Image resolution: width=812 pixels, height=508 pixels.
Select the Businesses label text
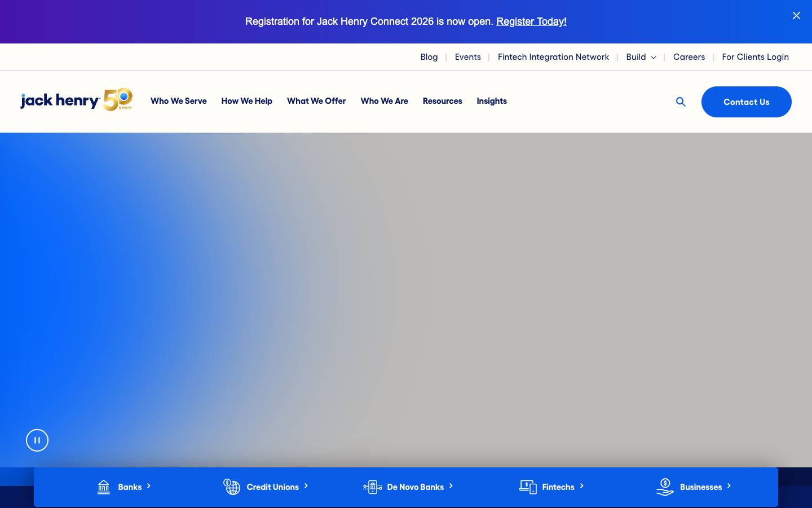pyautogui.click(x=700, y=487)
